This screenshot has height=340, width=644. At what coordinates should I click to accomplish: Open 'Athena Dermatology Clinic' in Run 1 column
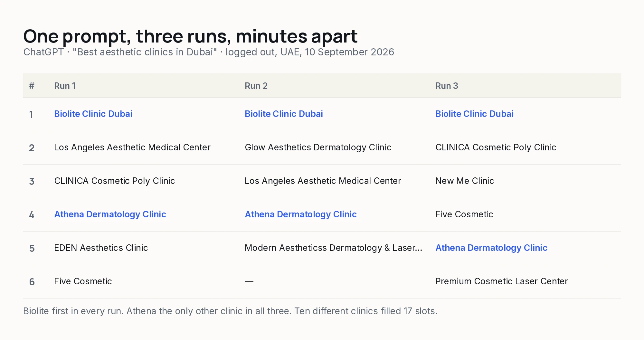click(110, 214)
